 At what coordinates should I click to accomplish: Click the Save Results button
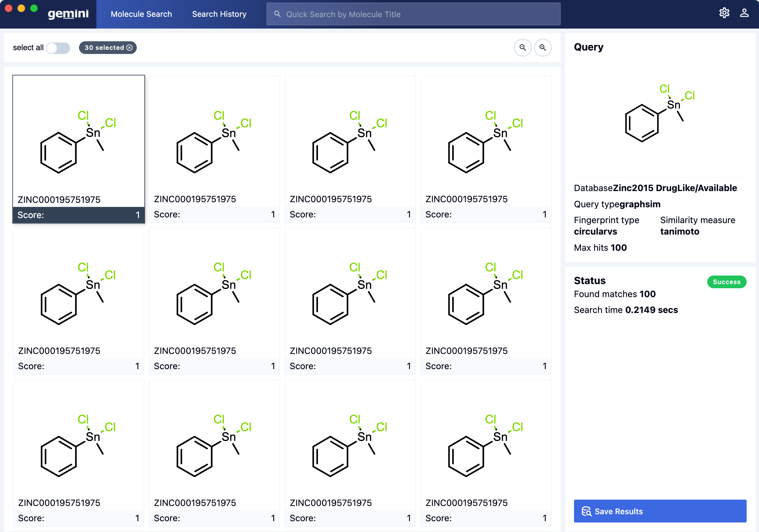660,511
